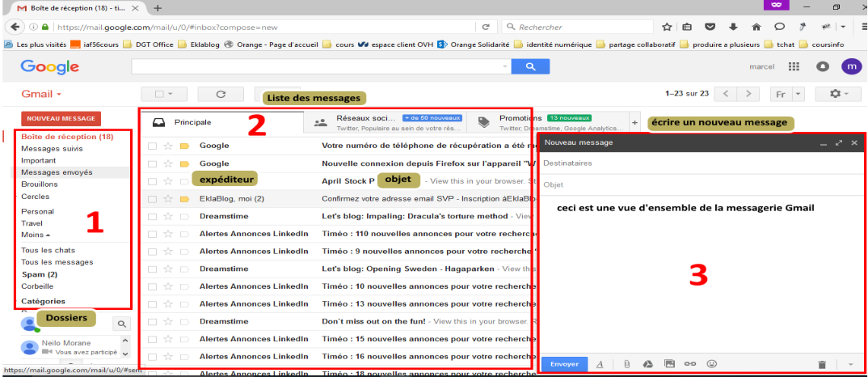Discard draft with the trash icon
868x377 pixels.
[821, 365]
